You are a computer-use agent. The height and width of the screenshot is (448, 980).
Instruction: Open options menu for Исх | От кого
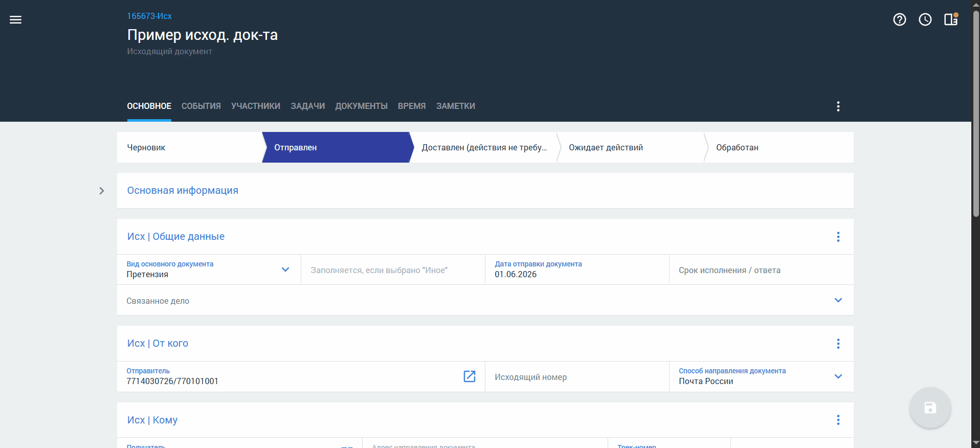[x=838, y=344]
